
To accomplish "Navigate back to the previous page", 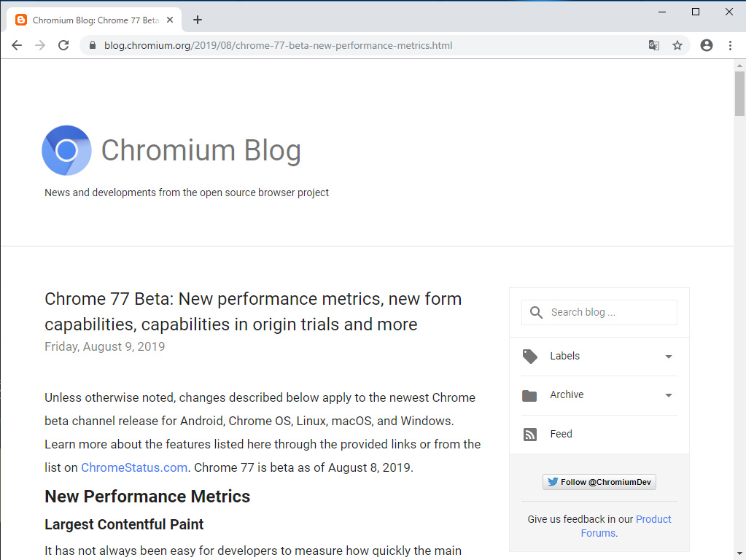I will point(16,44).
